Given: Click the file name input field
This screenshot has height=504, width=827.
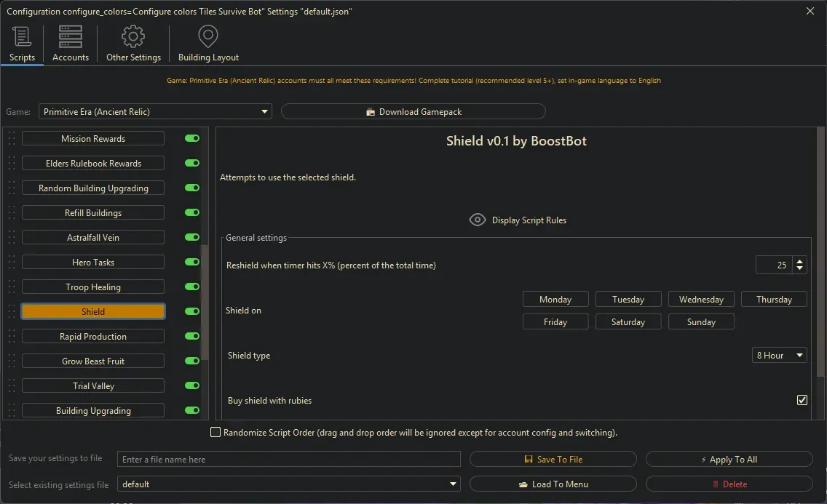Looking at the screenshot, I should pyautogui.click(x=288, y=459).
